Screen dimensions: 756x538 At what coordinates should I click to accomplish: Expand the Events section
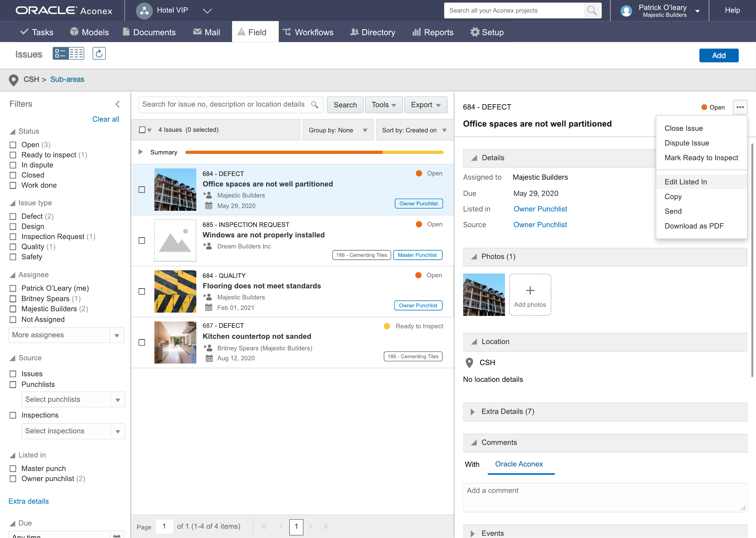tap(605, 532)
